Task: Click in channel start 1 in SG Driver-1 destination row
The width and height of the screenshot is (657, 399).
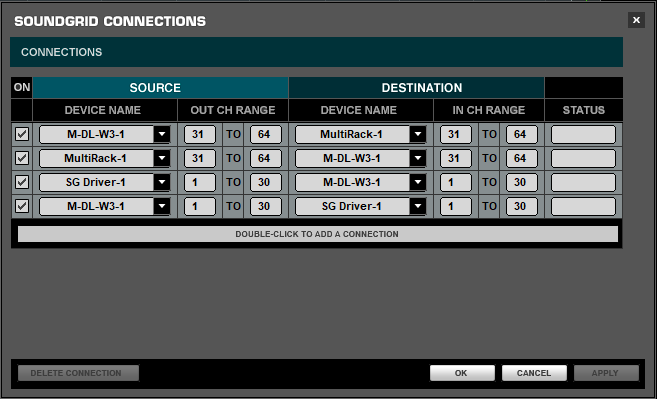Action: tap(456, 206)
